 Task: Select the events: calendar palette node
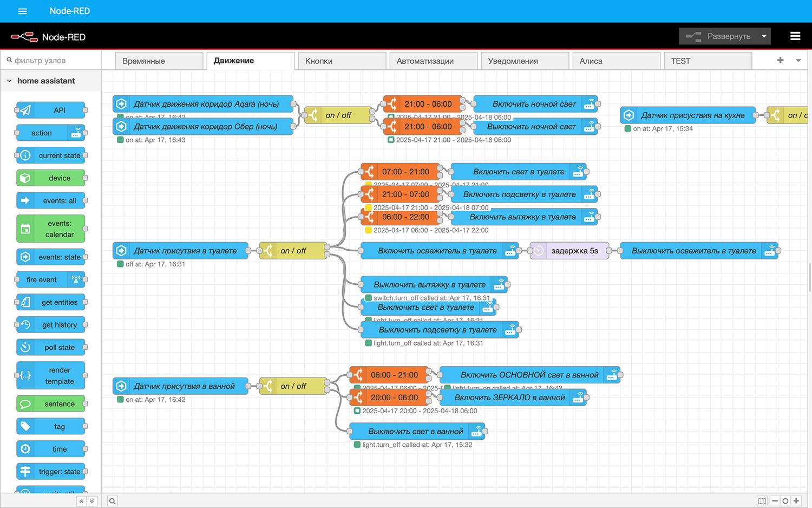coord(51,229)
